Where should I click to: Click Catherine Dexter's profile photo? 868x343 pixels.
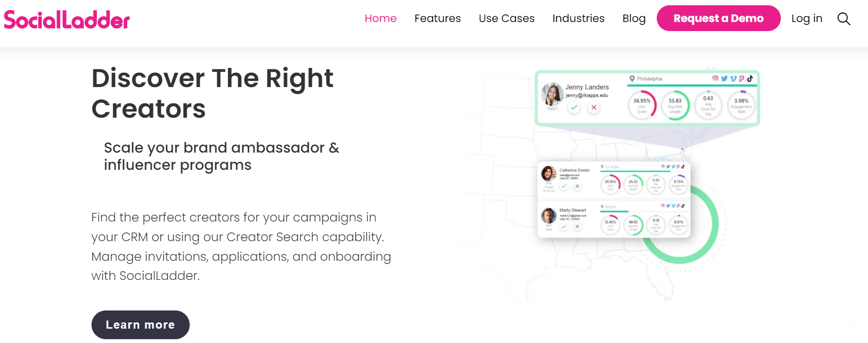click(x=549, y=173)
